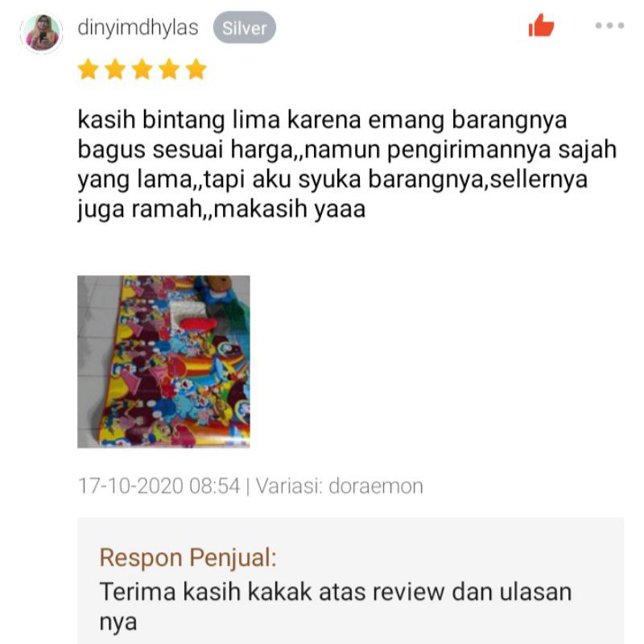Open the dinyimdhylas username profile
The height and width of the screenshot is (644, 644).
click(x=138, y=28)
